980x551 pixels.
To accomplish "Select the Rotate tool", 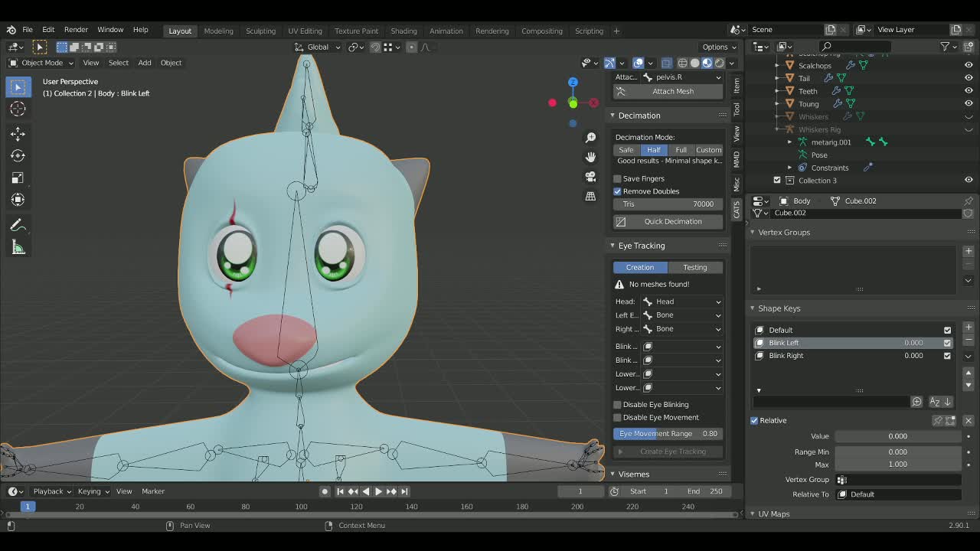I will (x=18, y=155).
